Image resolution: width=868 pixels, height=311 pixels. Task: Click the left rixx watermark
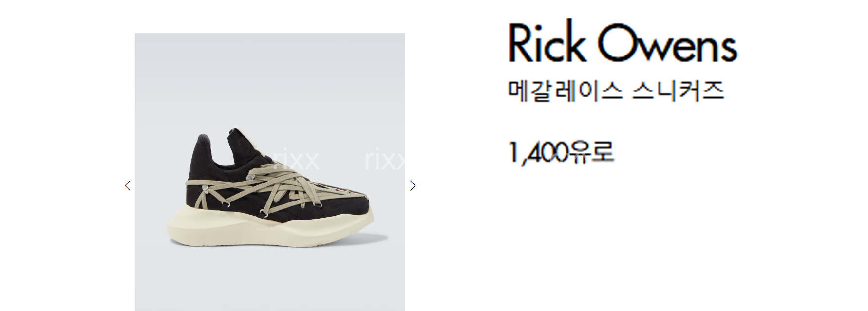(x=296, y=159)
